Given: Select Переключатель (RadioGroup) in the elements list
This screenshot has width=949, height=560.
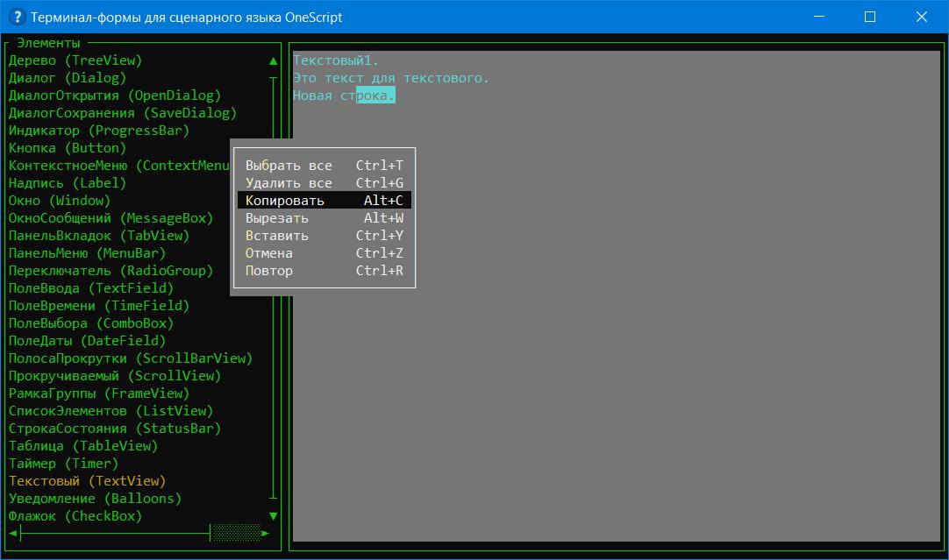Looking at the screenshot, I should (x=111, y=271).
